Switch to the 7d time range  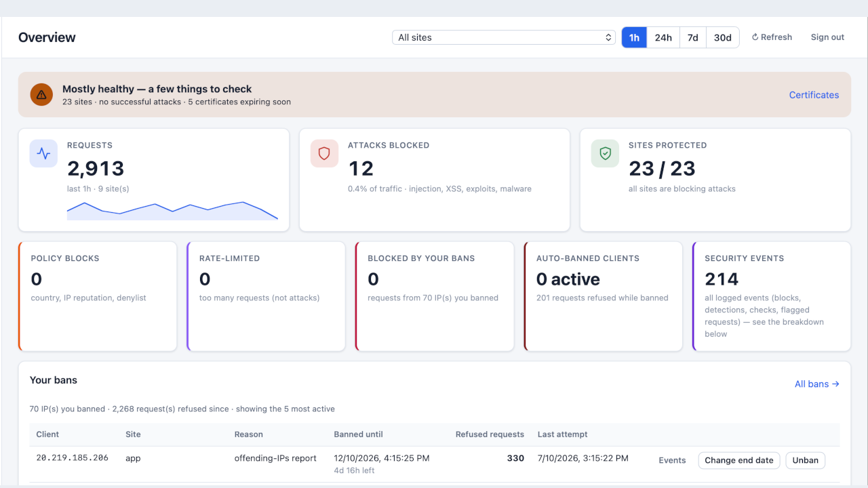[692, 37]
